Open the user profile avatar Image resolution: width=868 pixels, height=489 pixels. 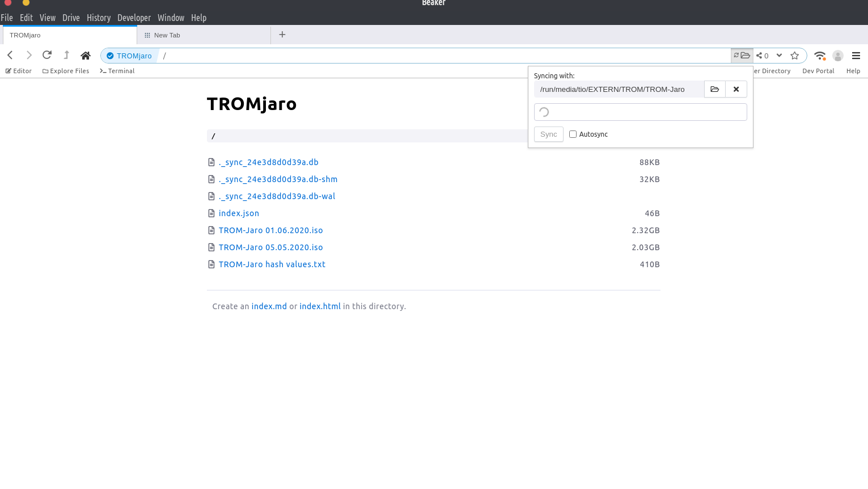838,56
